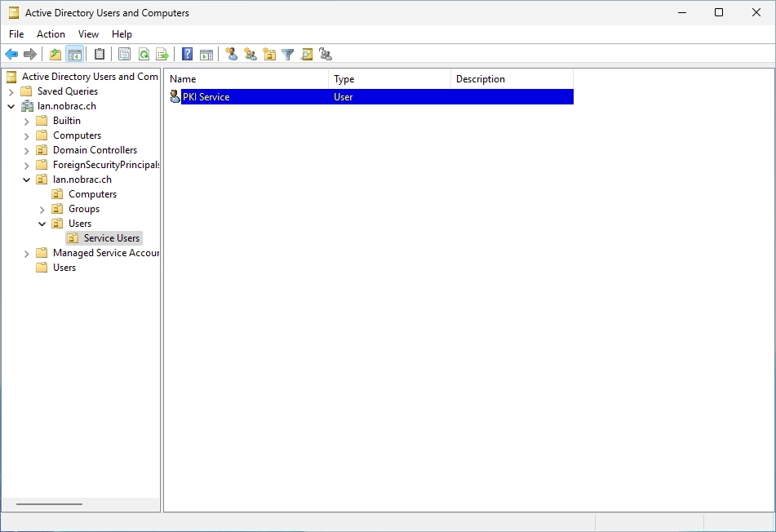Create a new group with toolbar icon
This screenshot has width=776, height=532.
point(251,55)
